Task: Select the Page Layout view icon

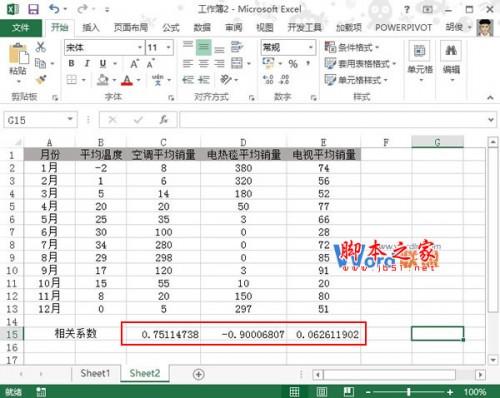Action: pyautogui.click(x=321, y=392)
